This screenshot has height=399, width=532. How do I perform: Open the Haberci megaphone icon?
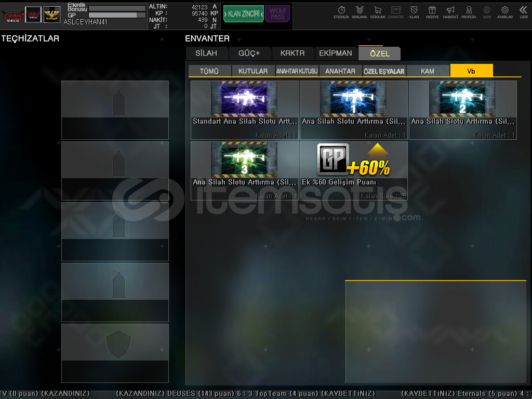(x=450, y=12)
